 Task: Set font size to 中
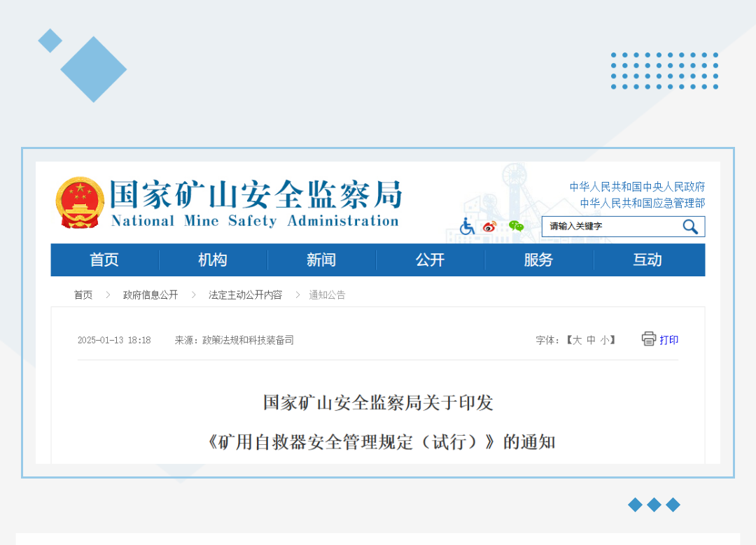pyautogui.click(x=591, y=340)
